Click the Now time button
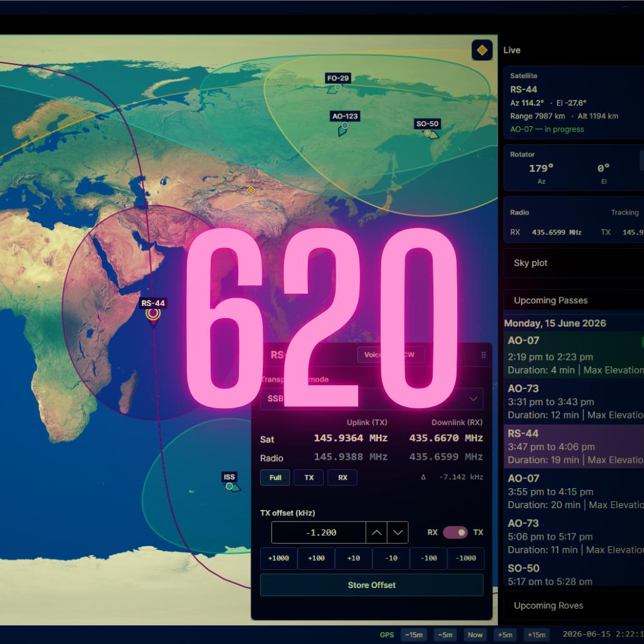Image resolution: width=644 pixels, height=644 pixels. point(475,634)
